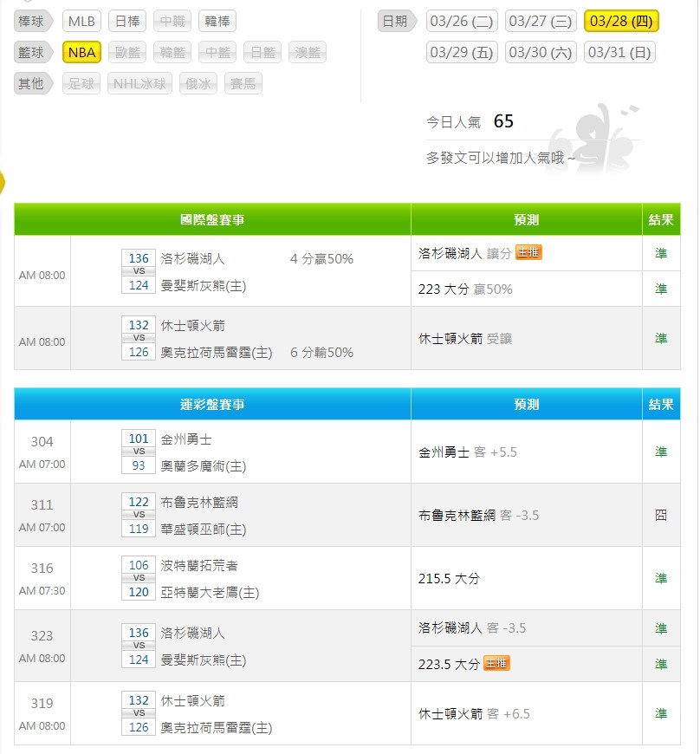
Task: Choose date 03/28 (四)
Action: pyautogui.click(x=621, y=21)
